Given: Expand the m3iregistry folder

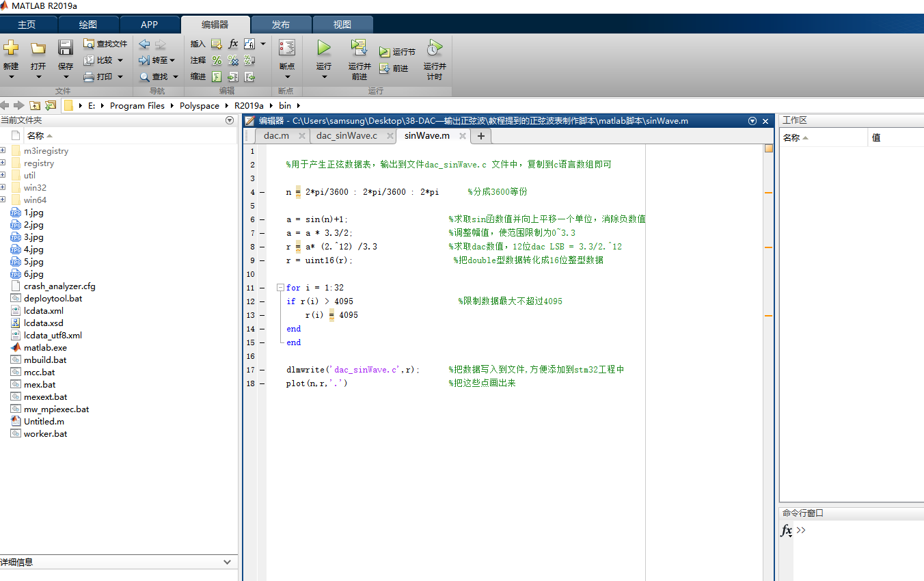Looking at the screenshot, I should click(x=3, y=151).
